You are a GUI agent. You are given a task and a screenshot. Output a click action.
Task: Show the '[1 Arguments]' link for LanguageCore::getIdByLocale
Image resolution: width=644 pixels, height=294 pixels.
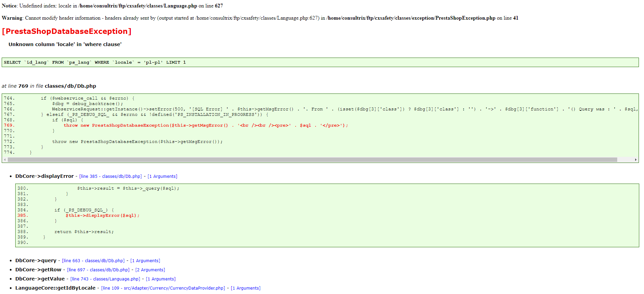tap(246, 288)
